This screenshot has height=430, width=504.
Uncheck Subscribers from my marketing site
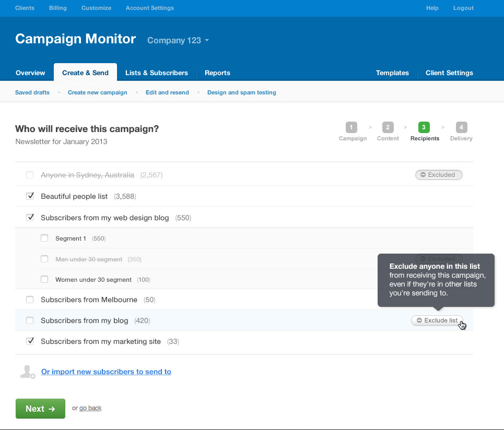[x=30, y=341]
